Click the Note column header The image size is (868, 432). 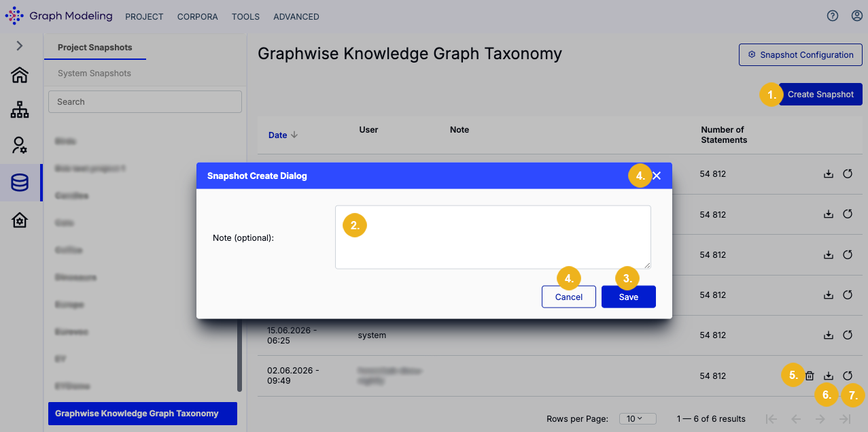[x=459, y=130]
